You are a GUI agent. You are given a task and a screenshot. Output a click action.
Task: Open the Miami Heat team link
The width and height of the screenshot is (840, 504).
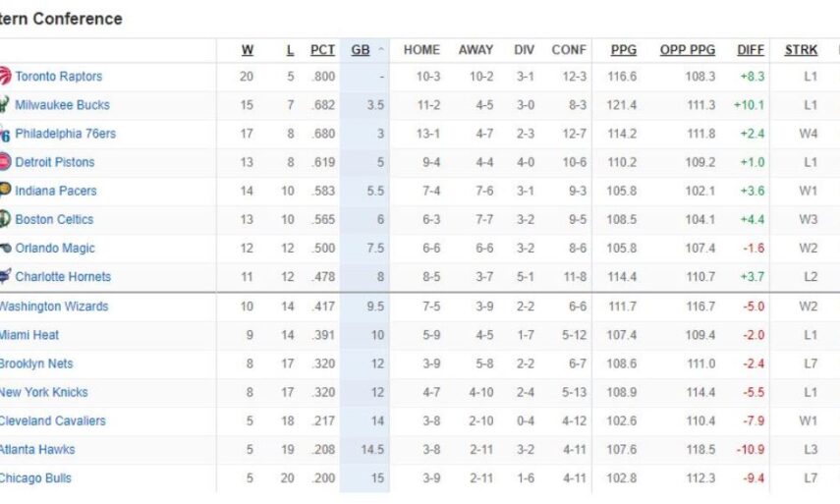tap(29, 335)
